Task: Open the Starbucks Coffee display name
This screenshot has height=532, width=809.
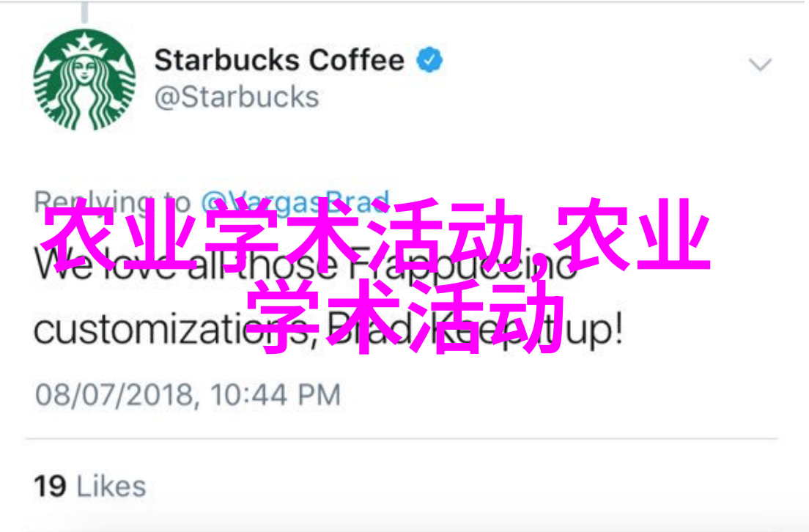Action: click(x=279, y=60)
